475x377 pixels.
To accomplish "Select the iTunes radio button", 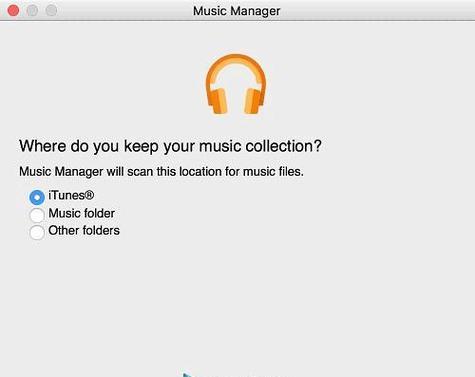I will pyautogui.click(x=37, y=197).
